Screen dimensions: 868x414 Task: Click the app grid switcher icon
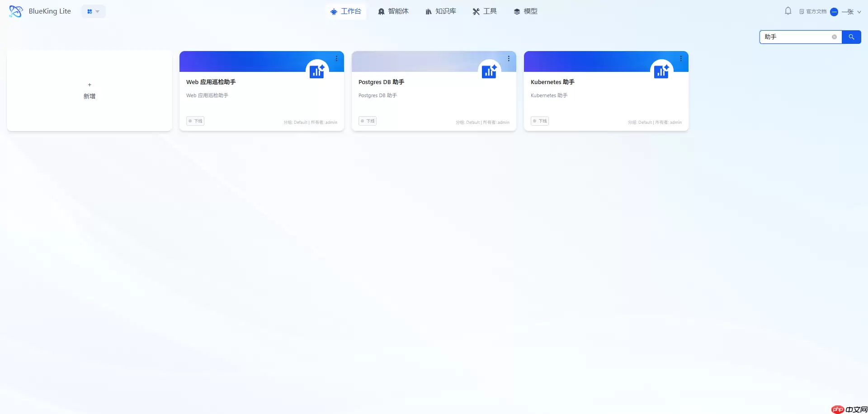[90, 11]
